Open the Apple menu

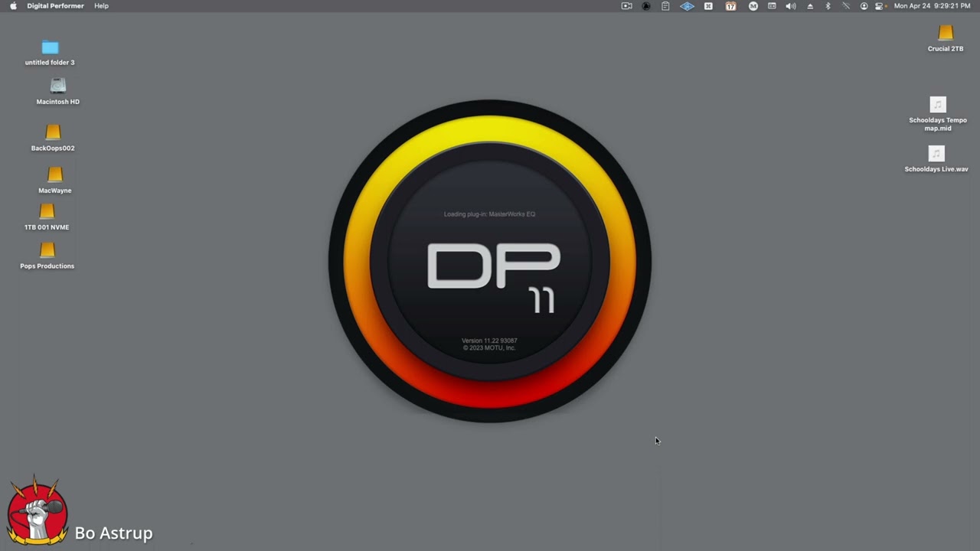(13, 6)
